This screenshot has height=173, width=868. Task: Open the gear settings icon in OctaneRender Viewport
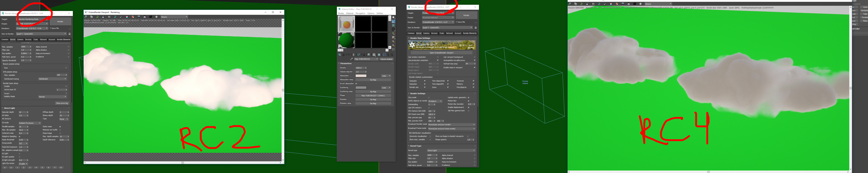(x=156, y=17)
